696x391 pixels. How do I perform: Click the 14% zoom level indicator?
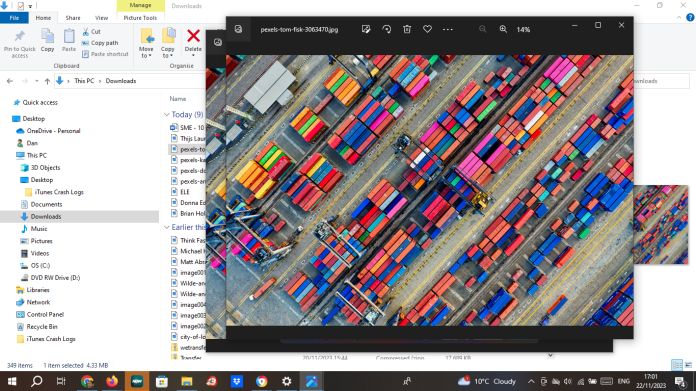tap(523, 29)
